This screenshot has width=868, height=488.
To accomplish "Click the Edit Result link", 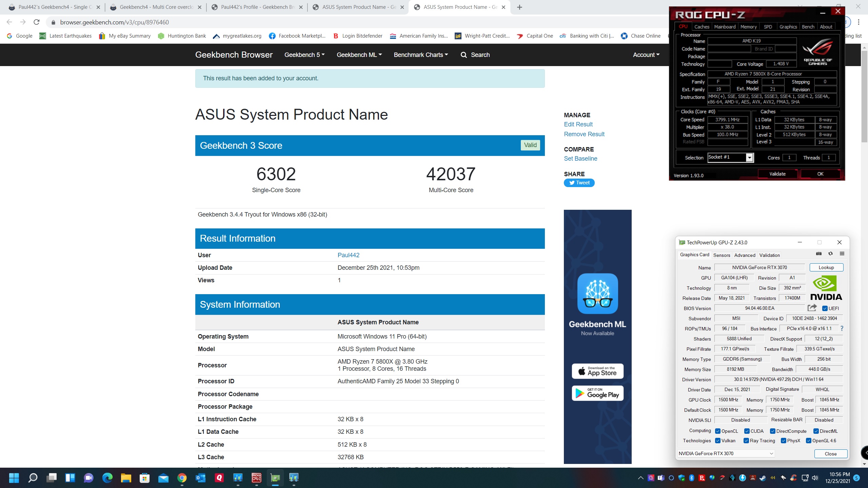I will pyautogui.click(x=578, y=124).
